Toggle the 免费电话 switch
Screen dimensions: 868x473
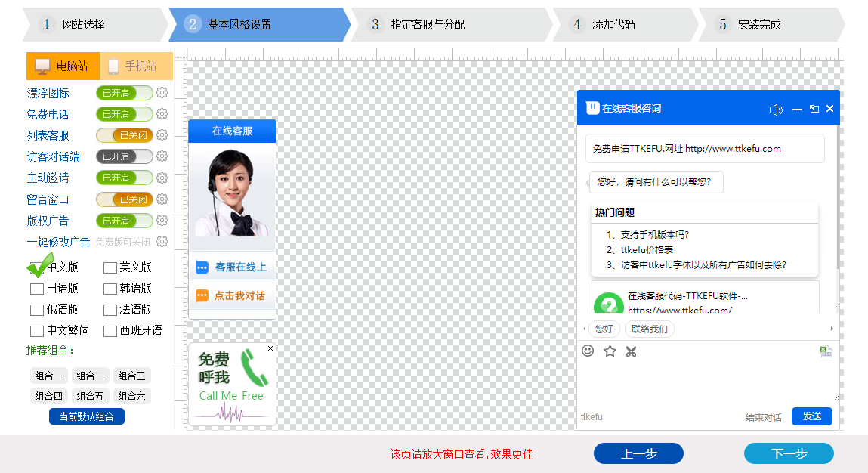pos(125,114)
